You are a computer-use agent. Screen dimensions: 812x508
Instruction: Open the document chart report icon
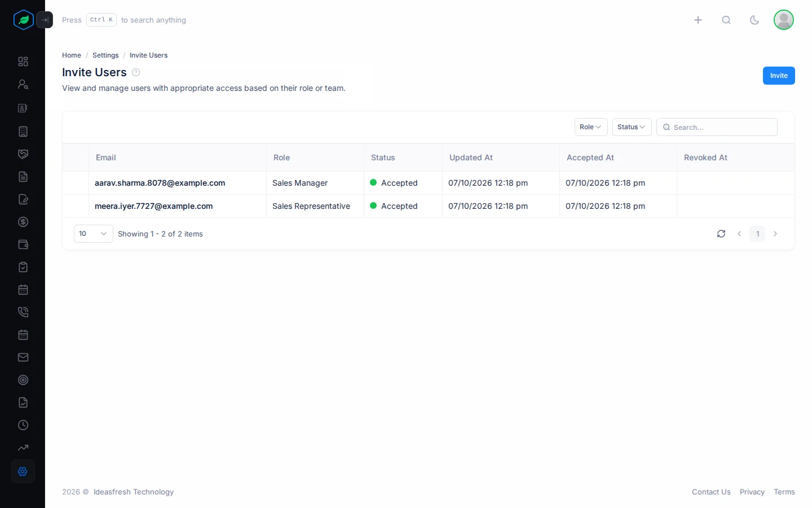pyautogui.click(x=23, y=402)
